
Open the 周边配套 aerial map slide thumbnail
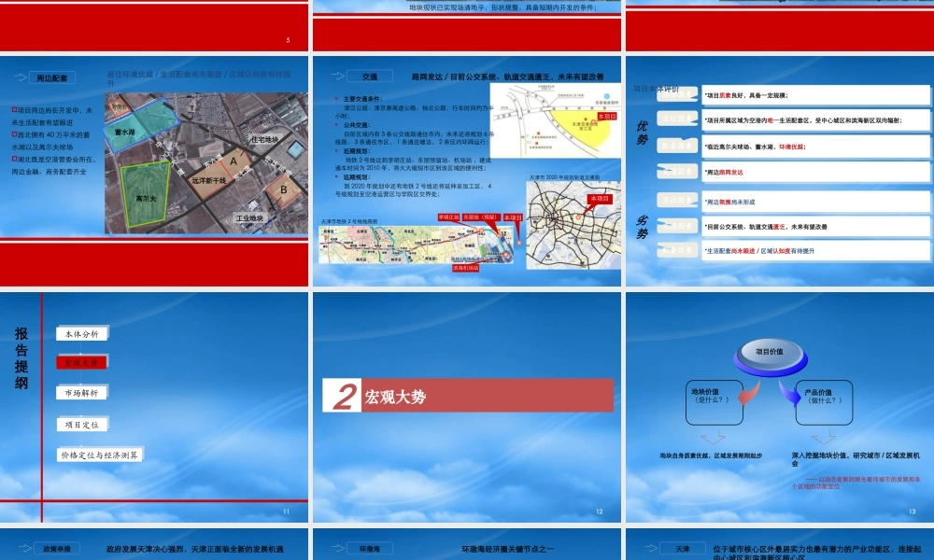pyautogui.click(x=154, y=172)
